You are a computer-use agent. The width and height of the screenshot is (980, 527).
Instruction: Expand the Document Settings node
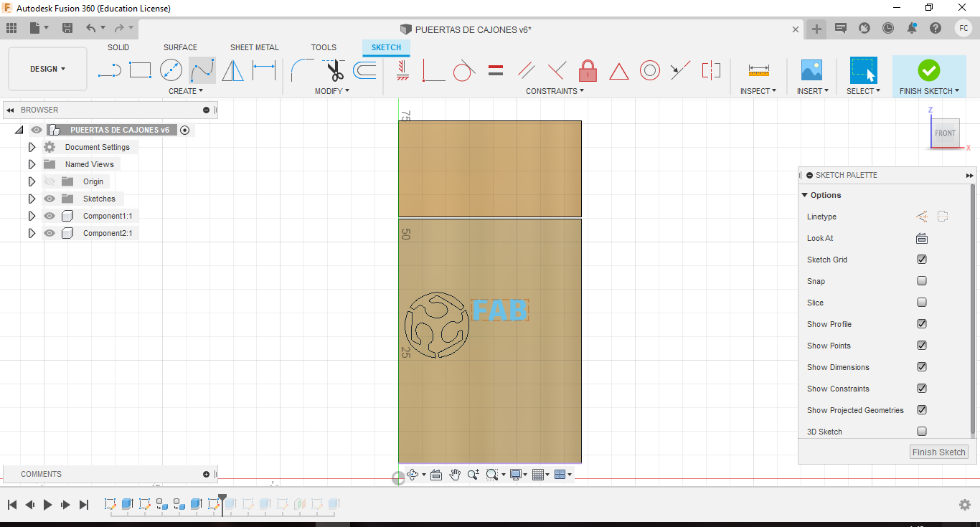(32, 147)
